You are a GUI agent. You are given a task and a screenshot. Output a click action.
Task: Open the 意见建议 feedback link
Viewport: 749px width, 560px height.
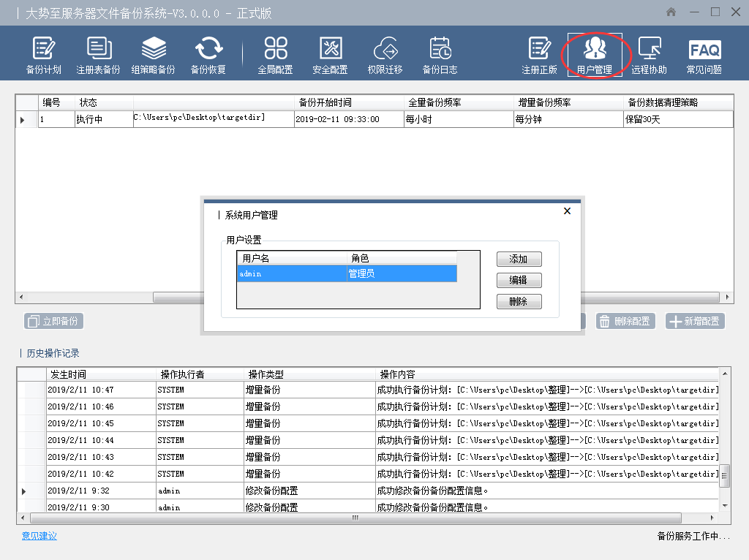[39, 536]
